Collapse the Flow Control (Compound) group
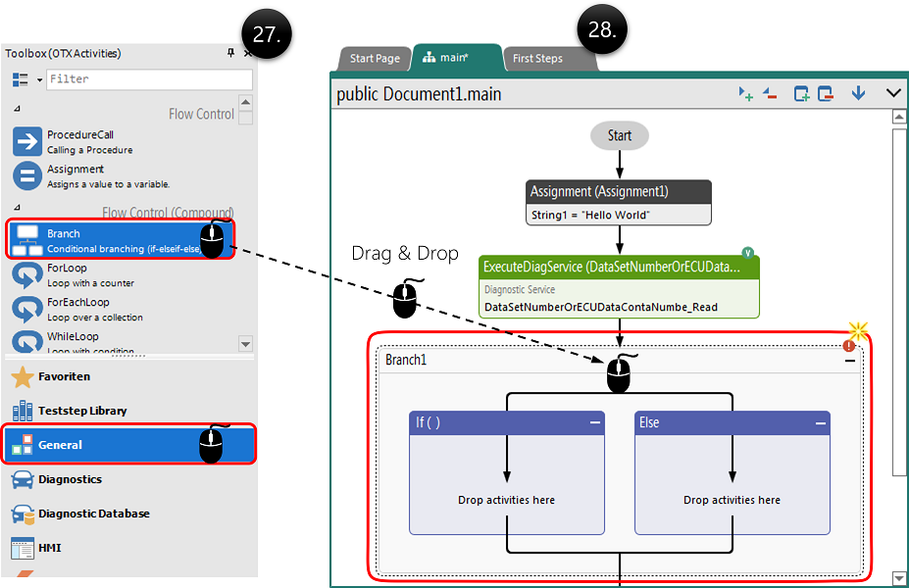This screenshot has width=909, height=588. (x=17, y=207)
